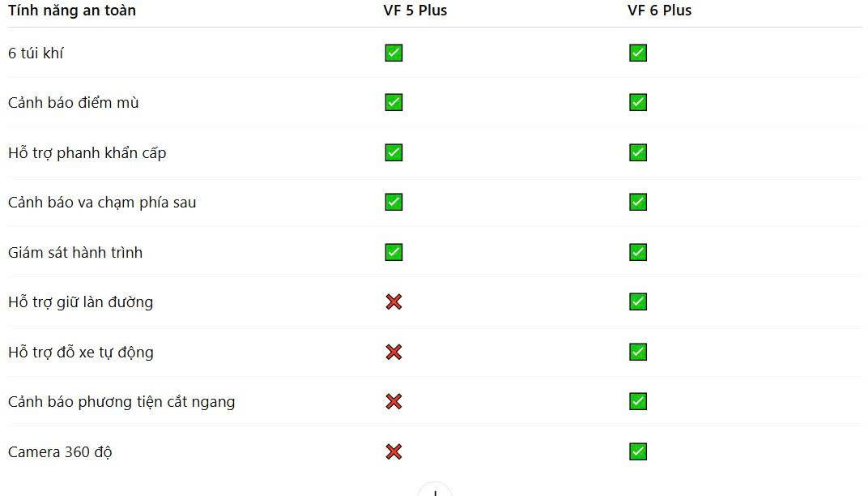Click the VF 5 Plus red X for Camera 360 độ
868x496 pixels.
pyautogui.click(x=394, y=451)
